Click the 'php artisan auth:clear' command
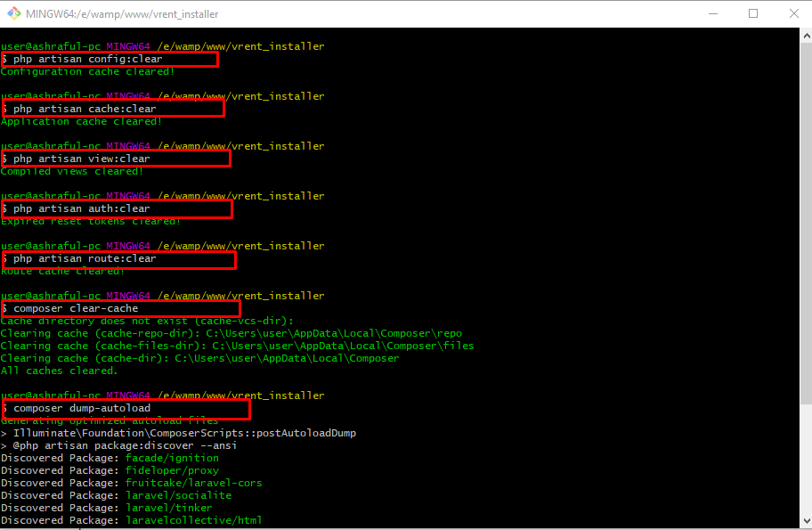 click(81, 208)
